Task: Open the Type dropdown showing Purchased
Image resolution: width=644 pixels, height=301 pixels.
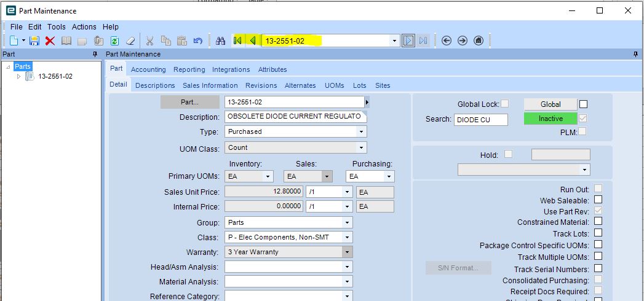Action: [296, 131]
